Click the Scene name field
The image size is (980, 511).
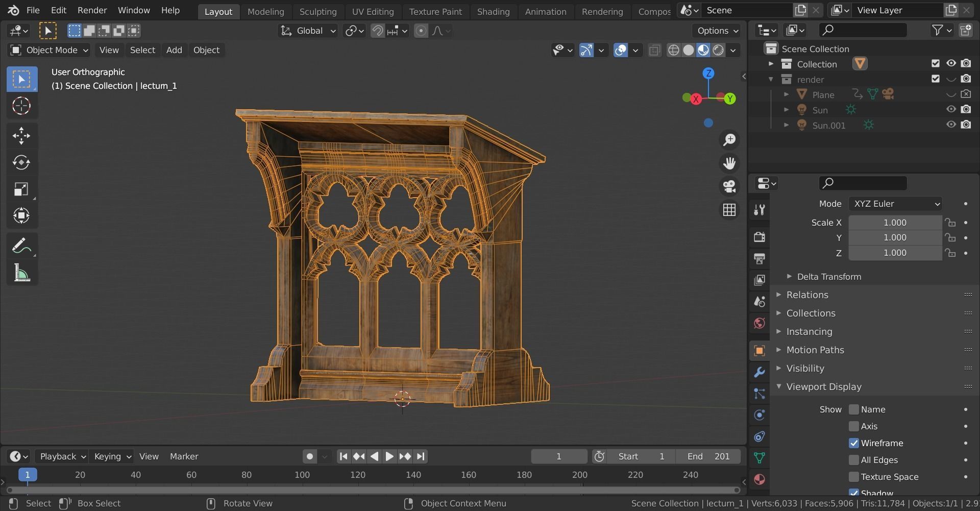tap(746, 10)
